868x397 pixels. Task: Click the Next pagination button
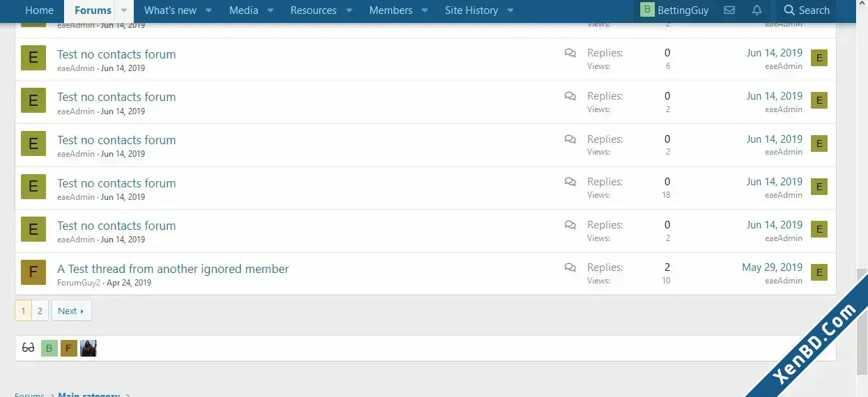tap(71, 311)
